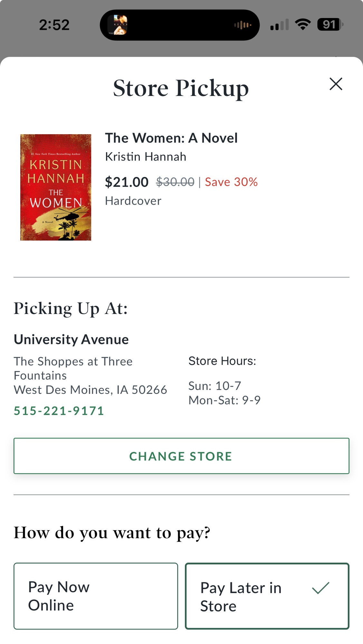Tap the checkmark on Pay Later
This screenshot has width=363, height=644.
pyautogui.click(x=320, y=588)
